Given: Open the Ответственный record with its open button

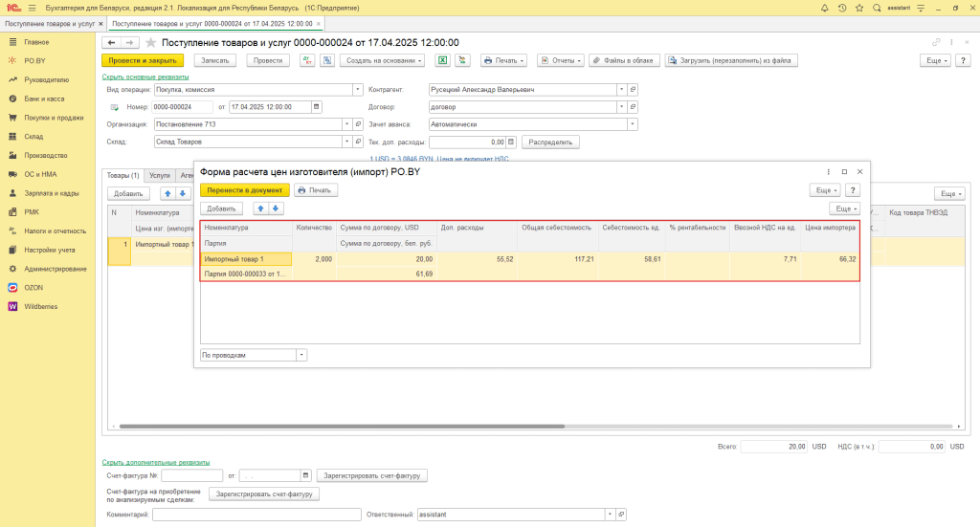Looking at the screenshot, I should tap(620, 515).
